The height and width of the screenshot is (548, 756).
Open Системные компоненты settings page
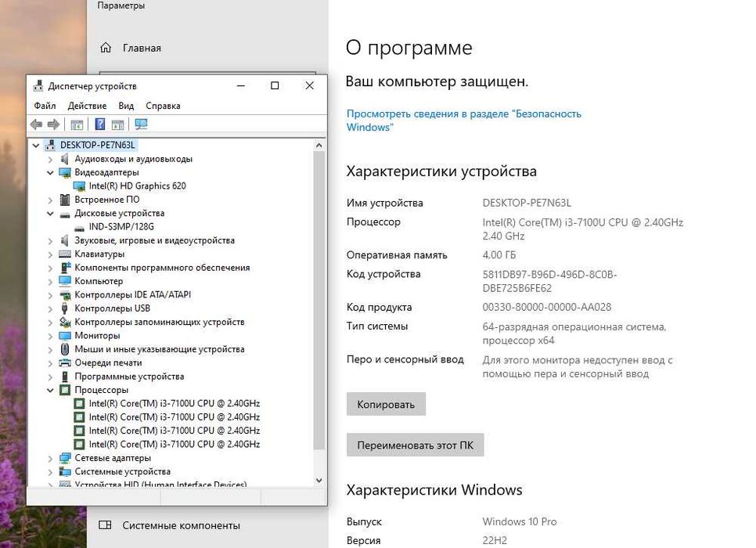[181, 525]
